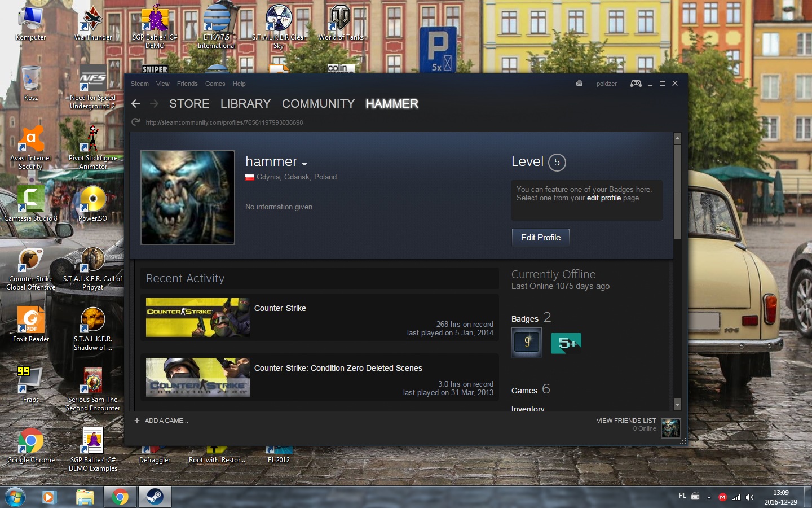Select Avast Internet Security shortcut
Image resolution: width=812 pixels, height=508 pixels.
point(31,148)
